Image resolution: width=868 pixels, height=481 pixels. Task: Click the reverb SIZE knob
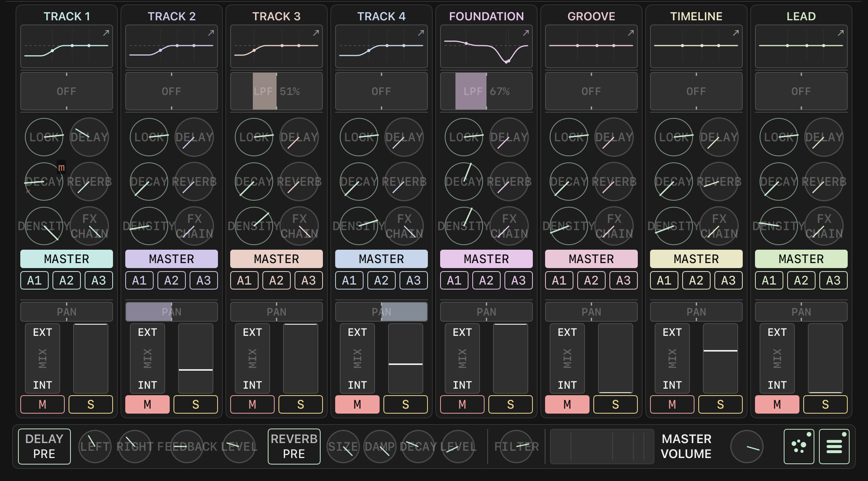click(x=343, y=447)
